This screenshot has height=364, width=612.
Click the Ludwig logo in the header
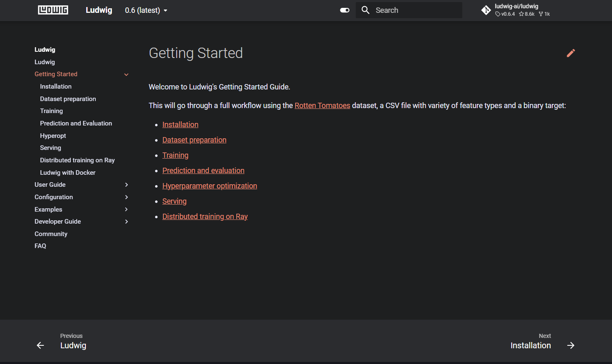pos(53,10)
